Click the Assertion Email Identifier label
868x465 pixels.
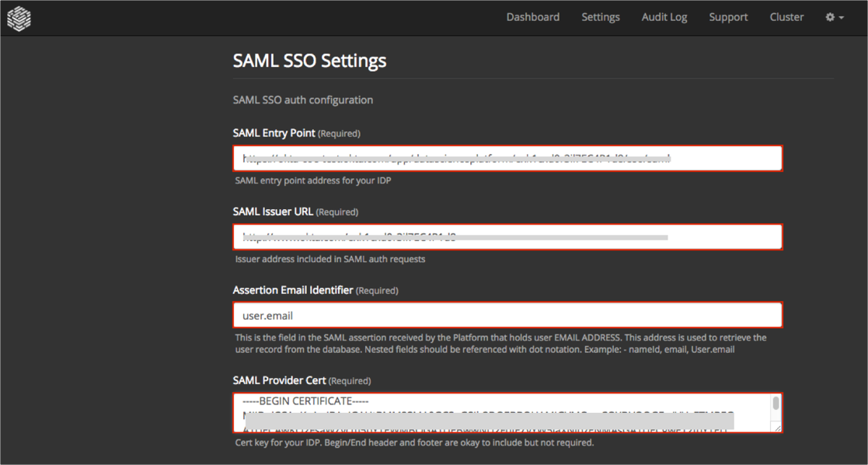point(293,290)
